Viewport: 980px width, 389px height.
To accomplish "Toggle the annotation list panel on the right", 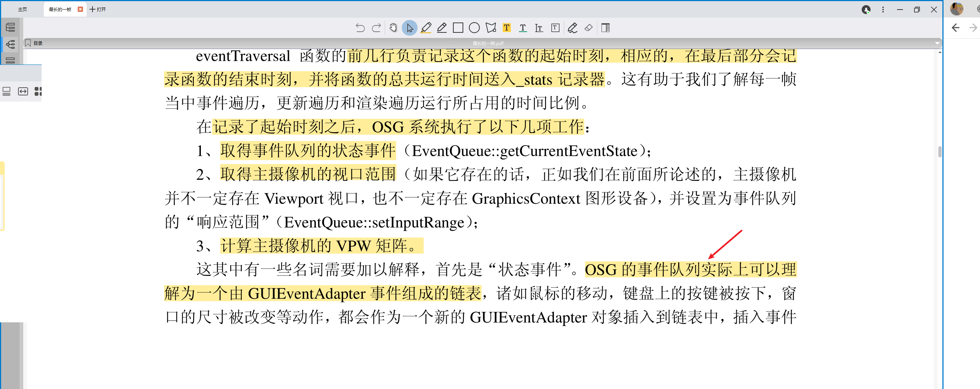I will 605,27.
